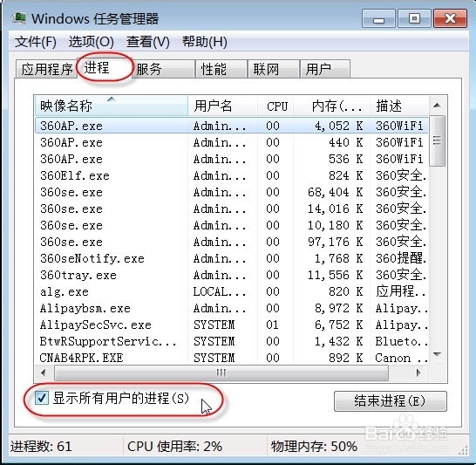The height and width of the screenshot is (465, 476).
Task: Toggle 显示所有用户的进程 checkbox
Action: (41, 398)
